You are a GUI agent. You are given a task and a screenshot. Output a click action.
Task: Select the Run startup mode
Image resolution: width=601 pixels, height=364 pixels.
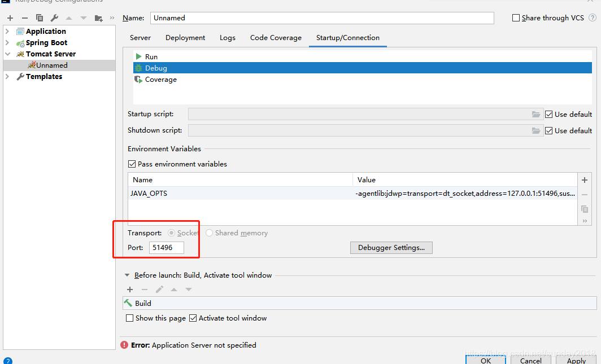pos(362,56)
